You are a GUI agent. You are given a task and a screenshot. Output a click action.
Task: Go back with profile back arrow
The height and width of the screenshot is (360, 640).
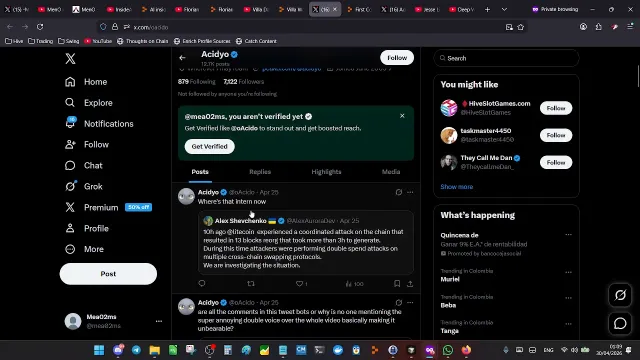pyautogui.click(x=182, y=58)
